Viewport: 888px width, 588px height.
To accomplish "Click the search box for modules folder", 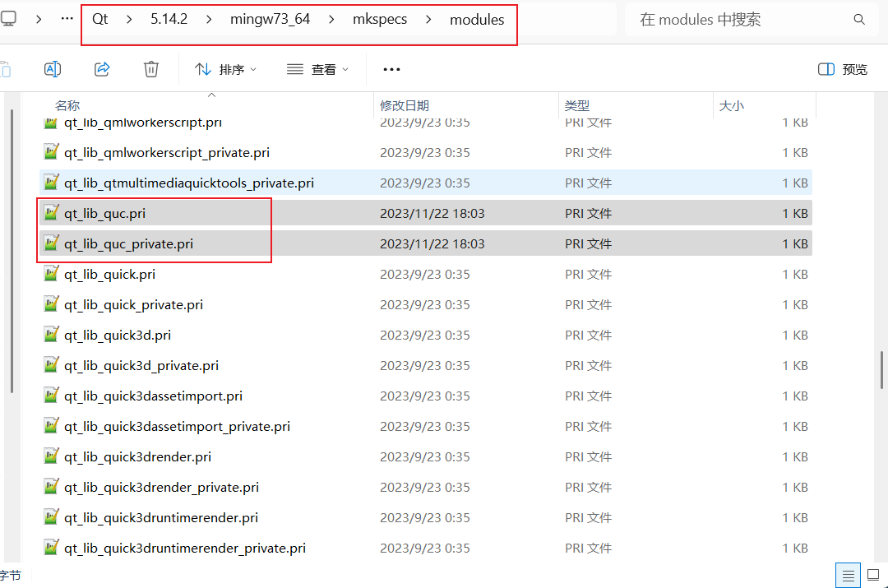I will [740, 20].
